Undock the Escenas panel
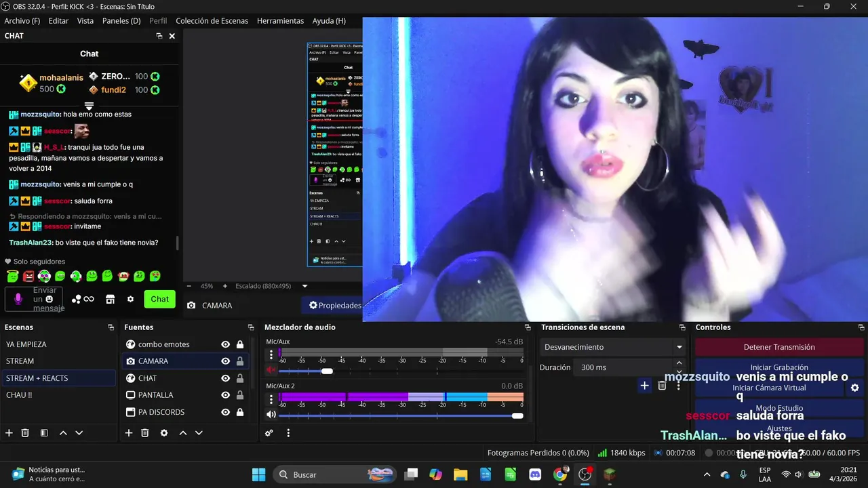 coord(111,327)
